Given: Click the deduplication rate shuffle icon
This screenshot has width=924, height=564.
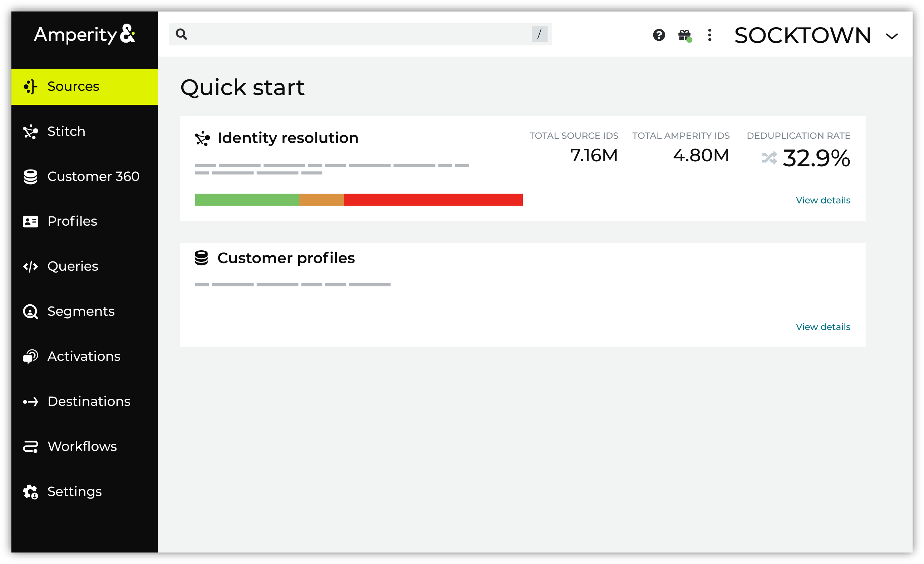Looking at the screenshot, I should click(769, 158).
